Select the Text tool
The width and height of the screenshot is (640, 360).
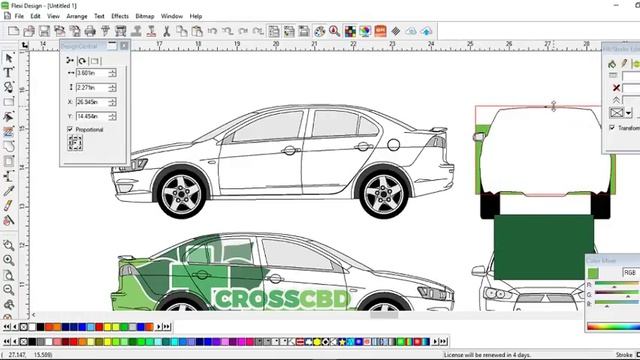tap(9, 73)
